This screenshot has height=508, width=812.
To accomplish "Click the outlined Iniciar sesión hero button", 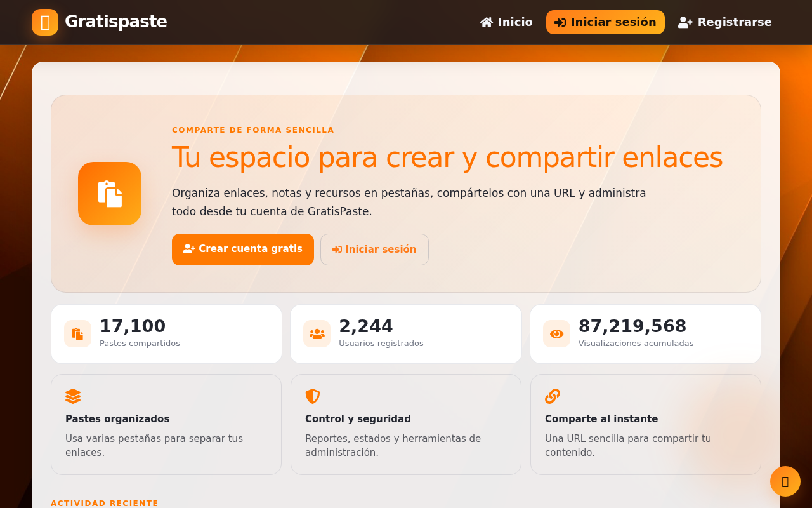I will (374, 250).
